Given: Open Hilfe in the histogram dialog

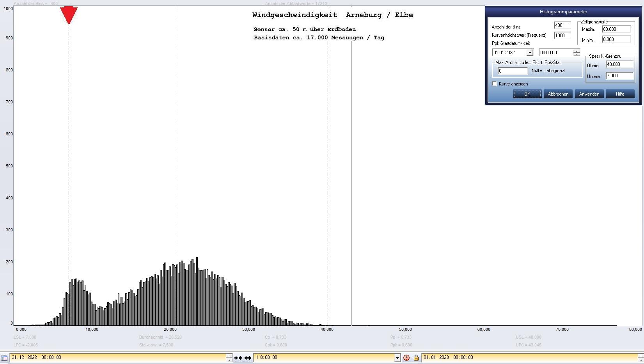Looking at the screenshot, I should point(620,94).
